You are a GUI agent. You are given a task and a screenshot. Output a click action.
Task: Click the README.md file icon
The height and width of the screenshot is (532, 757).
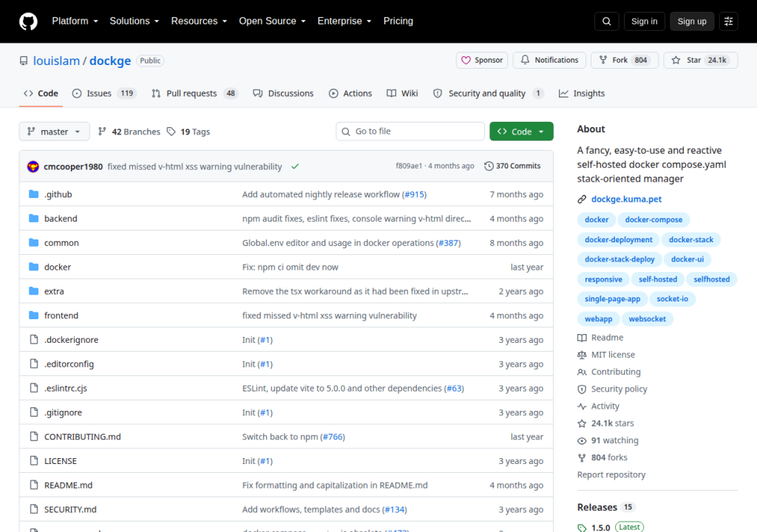34,485
